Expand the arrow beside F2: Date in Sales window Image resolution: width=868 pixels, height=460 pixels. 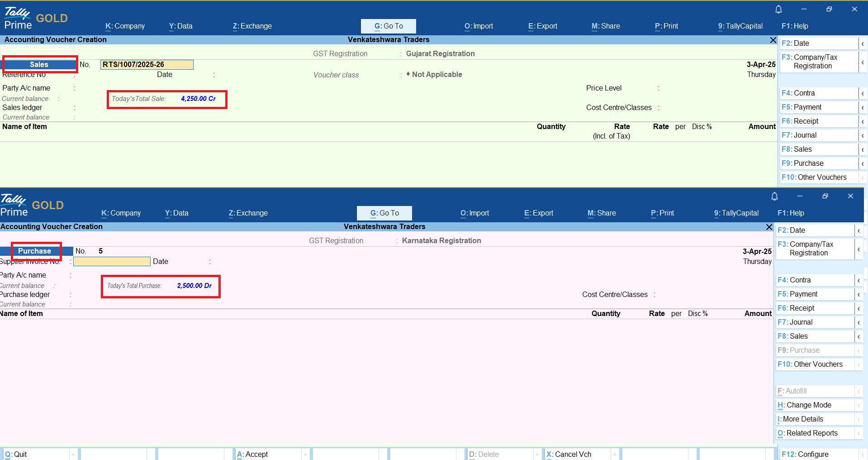[x=863, y=43]
